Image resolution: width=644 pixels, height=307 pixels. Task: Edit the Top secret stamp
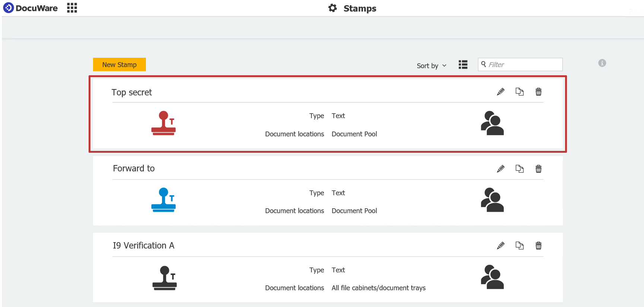point(501,92)
